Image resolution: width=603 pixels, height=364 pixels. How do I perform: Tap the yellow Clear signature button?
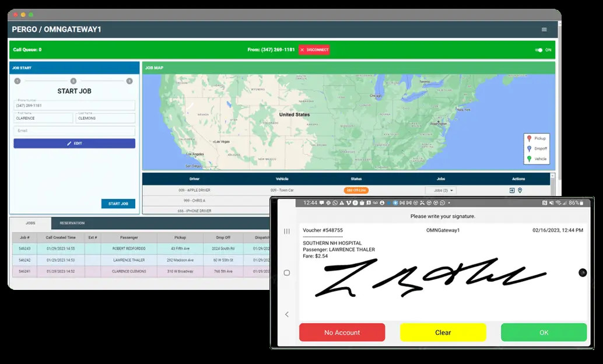click(x=443, y=332)
